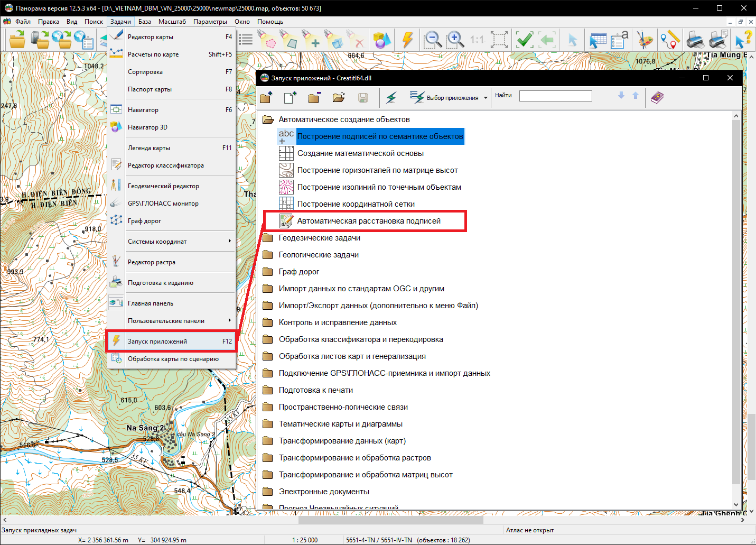Click the zoom out magnifier icon
The width and height of the screenshot is (756, 545).
tap(433, 40)
